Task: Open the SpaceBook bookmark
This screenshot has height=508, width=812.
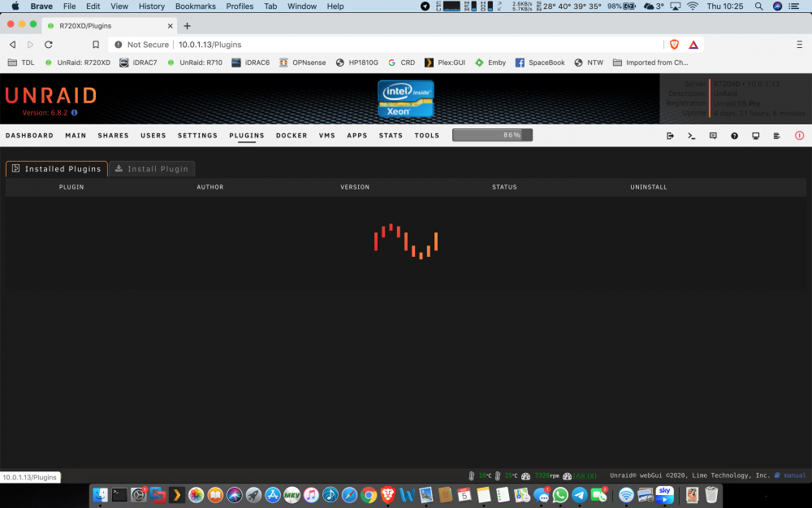Action: (540, 63)
